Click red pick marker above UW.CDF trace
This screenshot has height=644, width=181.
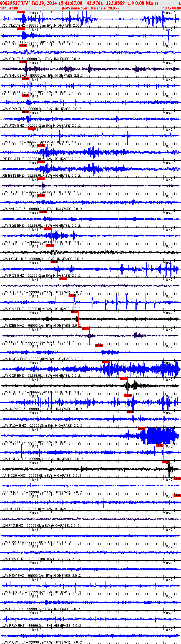click(x=106, y=362)
